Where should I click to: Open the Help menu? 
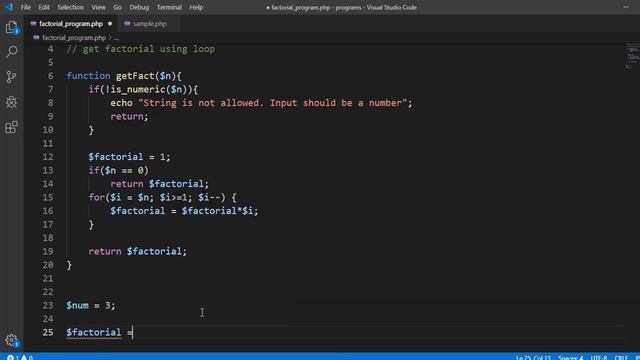click(196, 7)
